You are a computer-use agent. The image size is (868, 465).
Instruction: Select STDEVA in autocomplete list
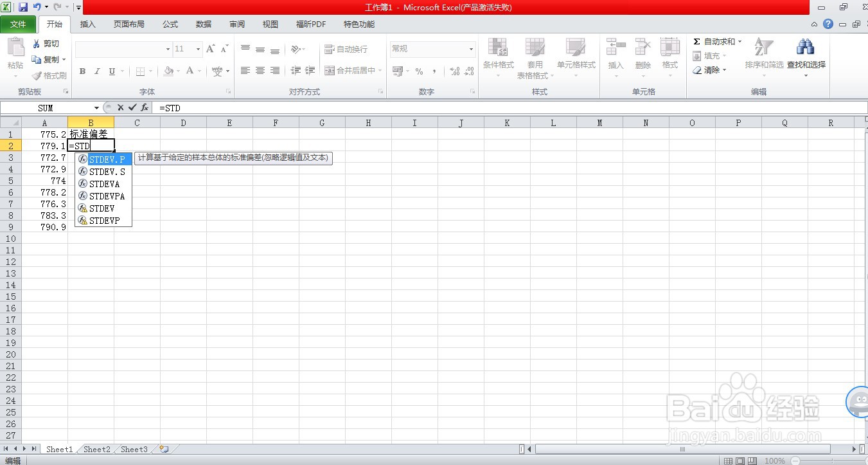coord(103,184)
